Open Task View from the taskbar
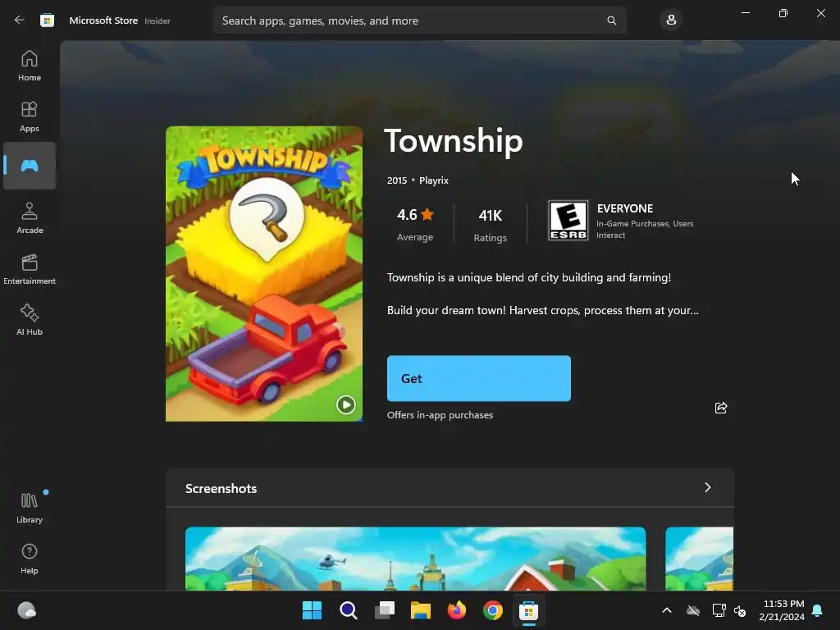The width and height of the screenshot is (840, 630). [385, 610]
